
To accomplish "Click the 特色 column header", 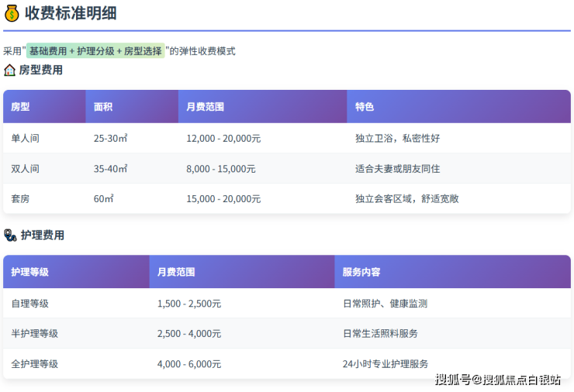I will (x=365, y=107).
